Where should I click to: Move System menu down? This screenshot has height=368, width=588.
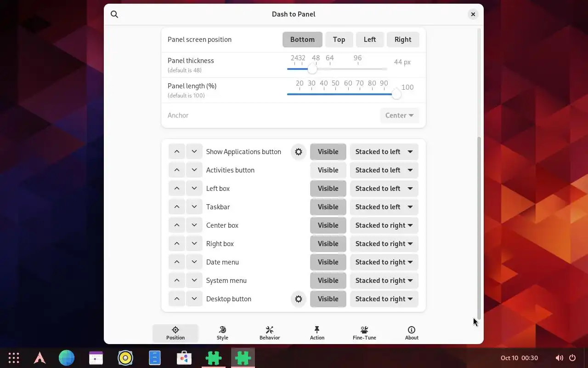click(x=194, y=281)
